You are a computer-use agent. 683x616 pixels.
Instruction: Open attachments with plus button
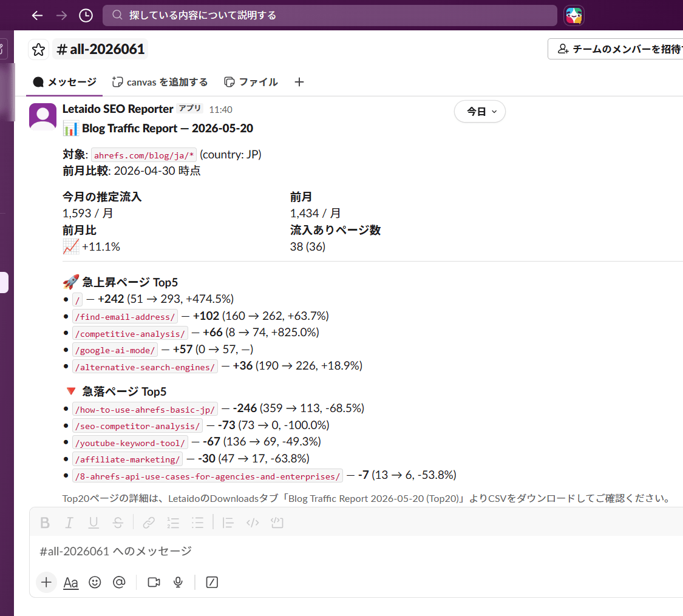tap(46, 582)
